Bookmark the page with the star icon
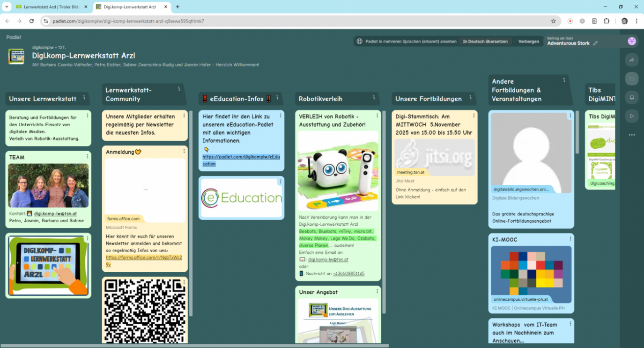The width and height of the screenshot is (644, 348). click(x=553, y=21)
